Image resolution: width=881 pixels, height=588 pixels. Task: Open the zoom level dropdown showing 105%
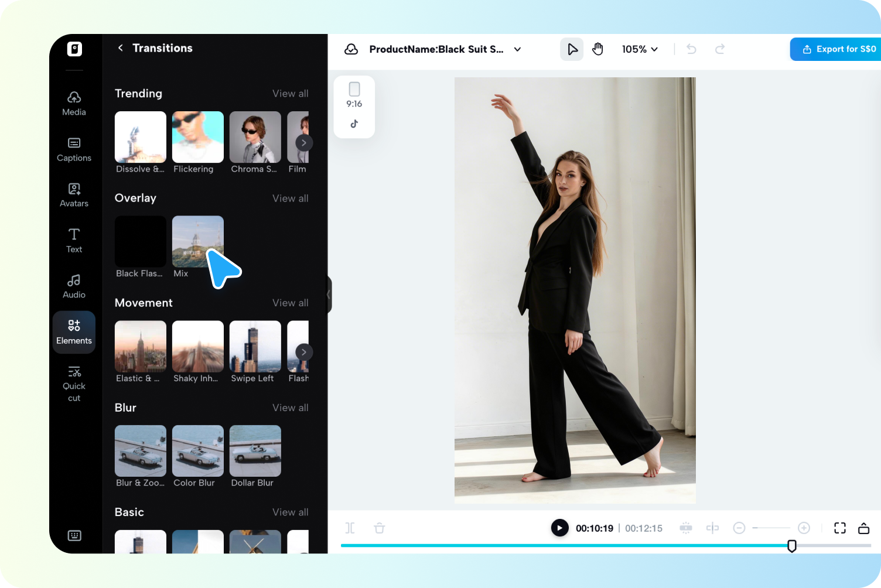[x=639, y=49]
